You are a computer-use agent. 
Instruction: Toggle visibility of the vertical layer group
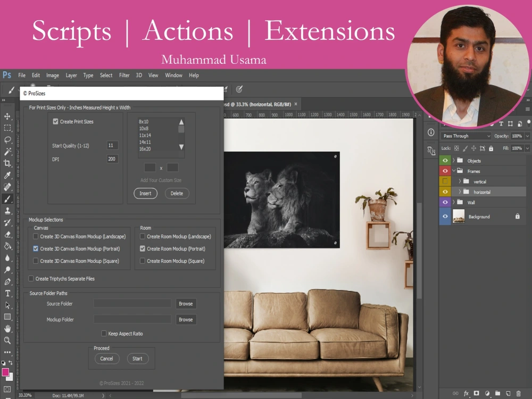coord(445,181)
